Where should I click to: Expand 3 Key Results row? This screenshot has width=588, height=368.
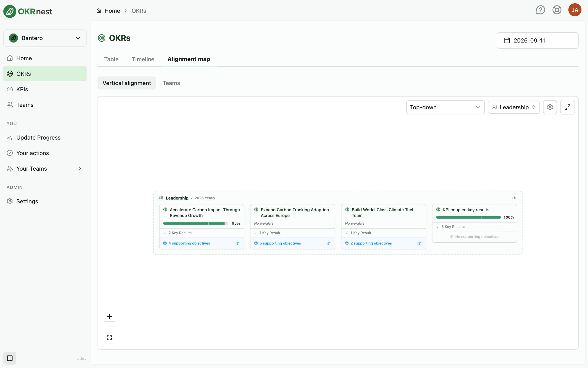pos(474,227)
